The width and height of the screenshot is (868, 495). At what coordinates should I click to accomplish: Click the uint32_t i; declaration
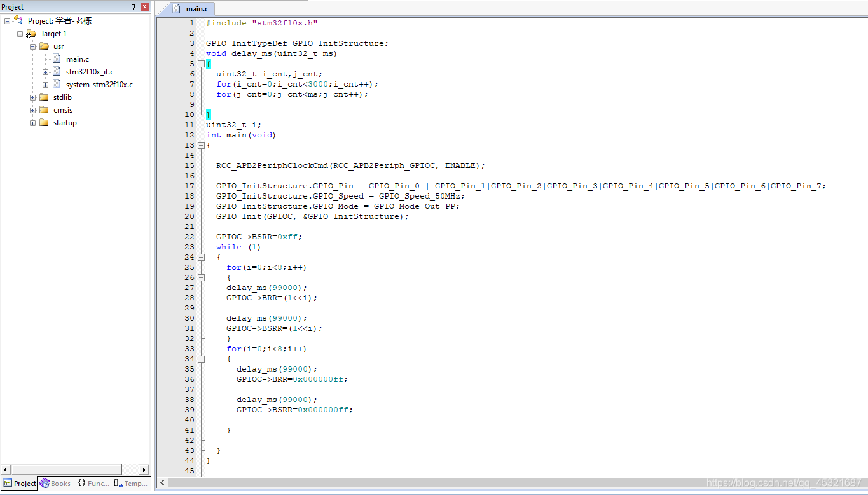(233, 125)
